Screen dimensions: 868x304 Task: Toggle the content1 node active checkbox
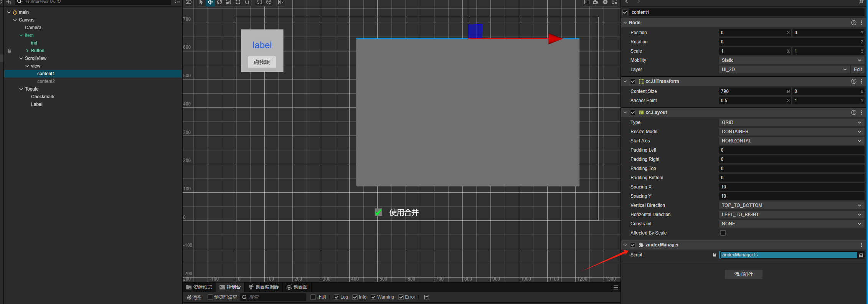coord(625,12)
